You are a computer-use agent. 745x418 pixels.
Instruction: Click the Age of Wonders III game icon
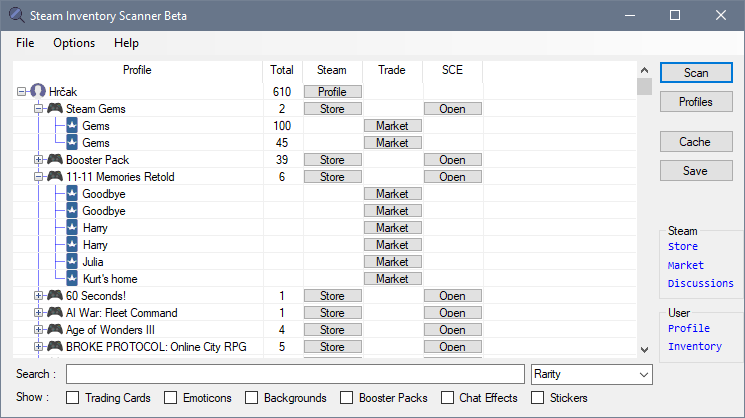coord(55,330)
